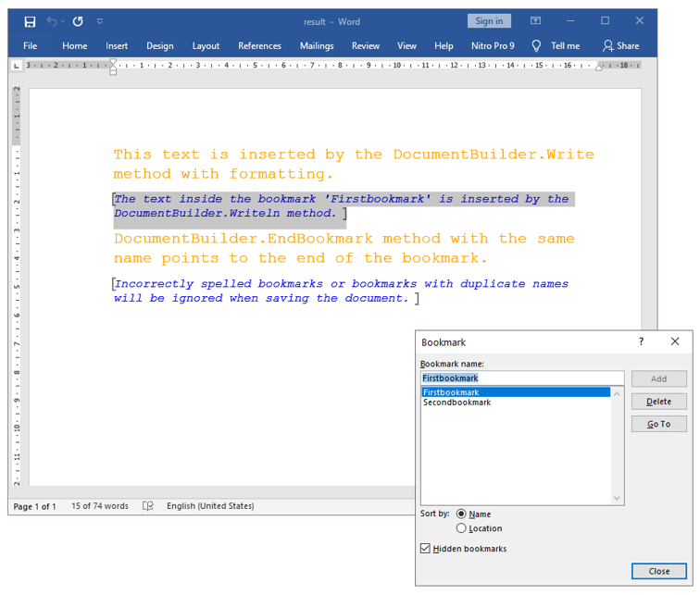Click the Share person icon
The height and width of the screenshot is (595, 700).
coord(607,45)
